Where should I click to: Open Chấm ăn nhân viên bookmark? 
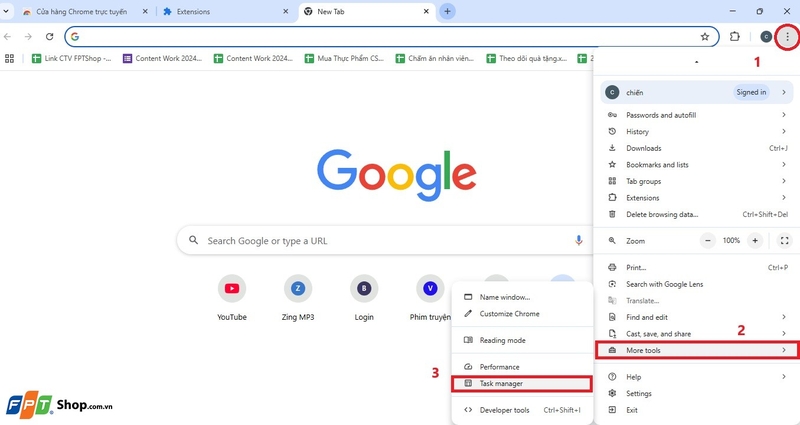(x=435, y=59)
